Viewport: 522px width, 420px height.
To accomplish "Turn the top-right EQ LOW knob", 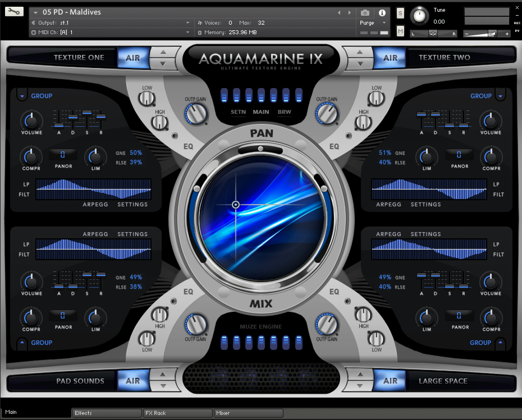I will [x=376, y=98].
